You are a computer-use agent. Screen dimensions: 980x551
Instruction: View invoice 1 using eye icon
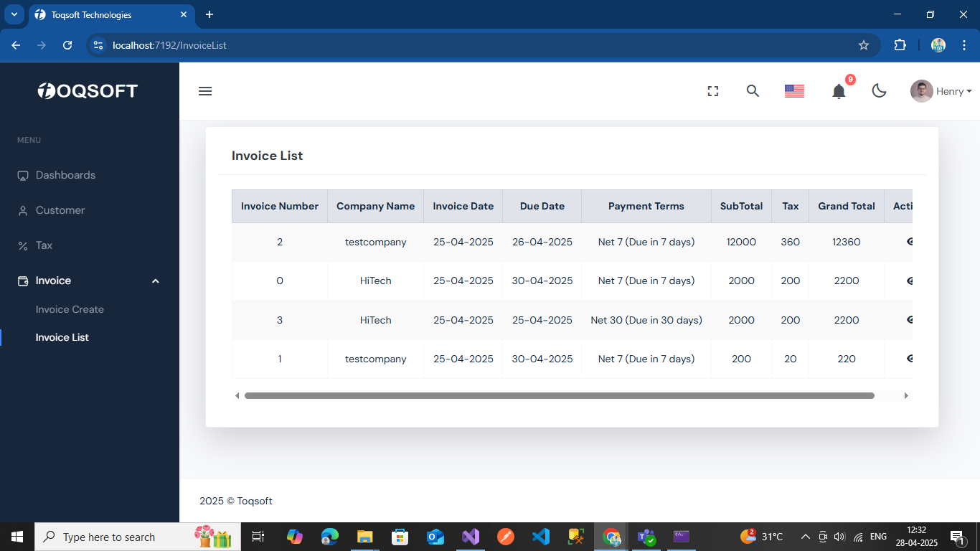click(909, 359)
